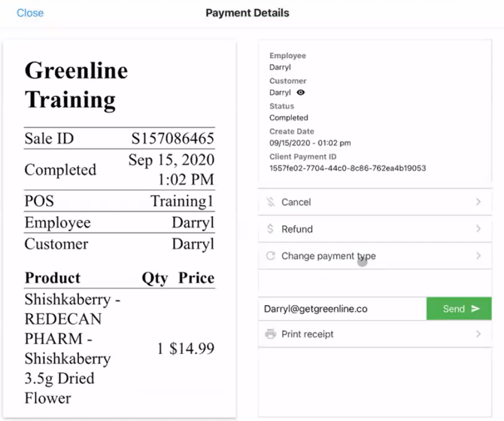
Task: Click the dollar sign icon beside Refund
Action: 271,229
